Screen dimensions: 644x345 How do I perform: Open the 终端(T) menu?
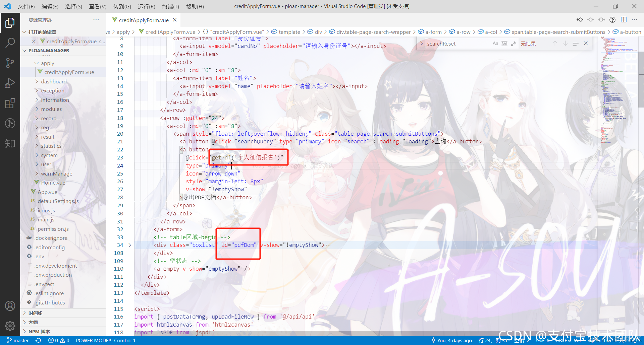(x=170, y=6)
